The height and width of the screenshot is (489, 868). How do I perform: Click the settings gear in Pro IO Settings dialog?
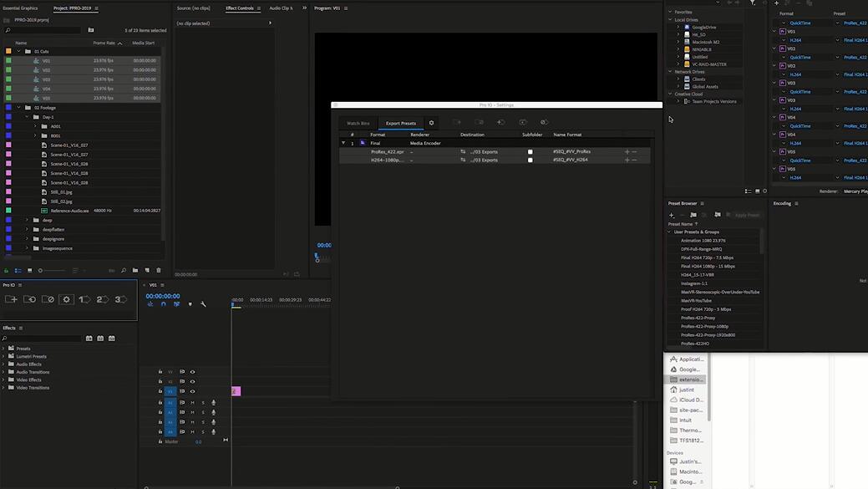coord(431,123)
